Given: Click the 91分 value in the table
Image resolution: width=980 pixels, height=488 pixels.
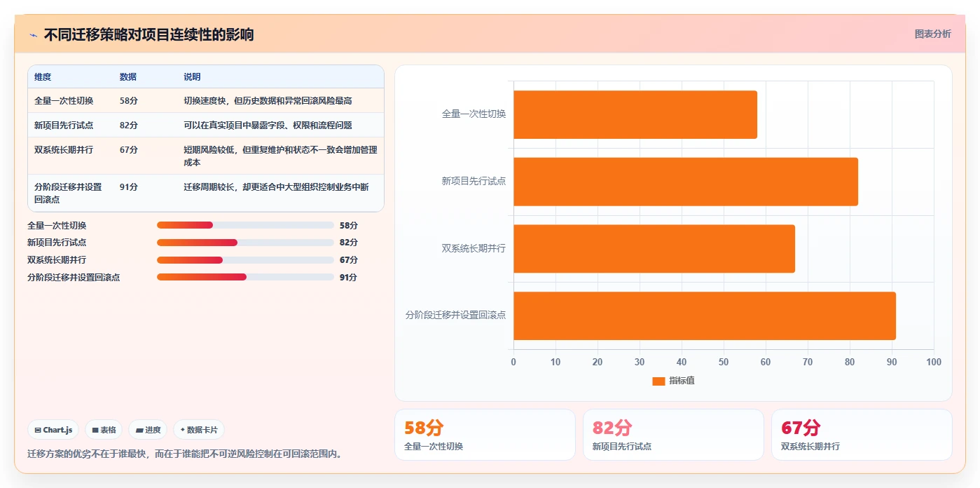Looking at the screenshot, I should (129, 187).
